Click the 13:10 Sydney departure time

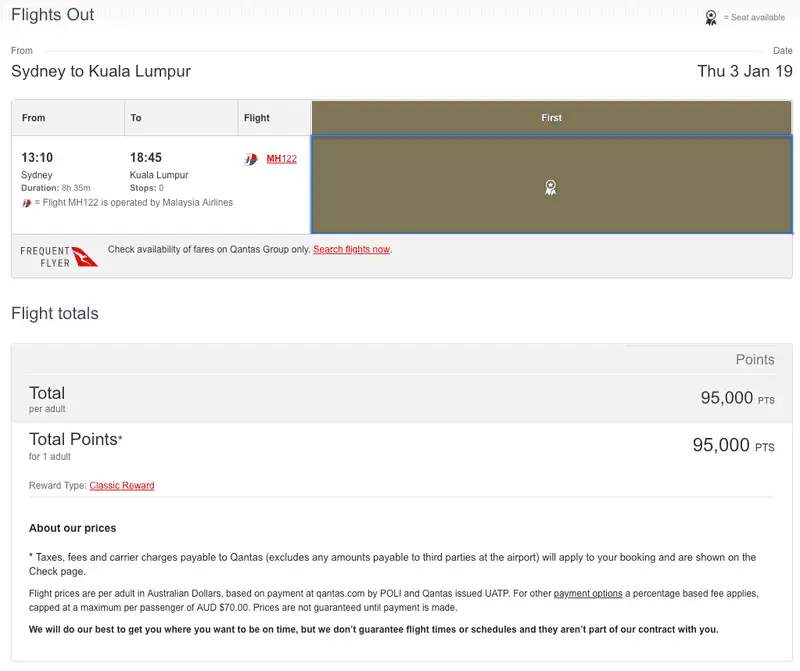[x=37, y=157]
